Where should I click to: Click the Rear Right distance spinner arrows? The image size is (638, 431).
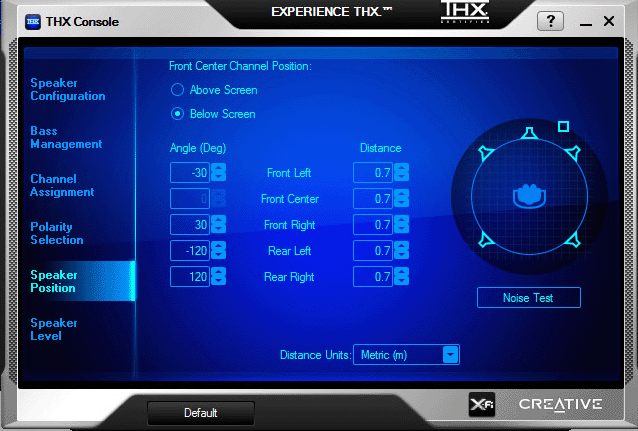[x=402, y=277]
